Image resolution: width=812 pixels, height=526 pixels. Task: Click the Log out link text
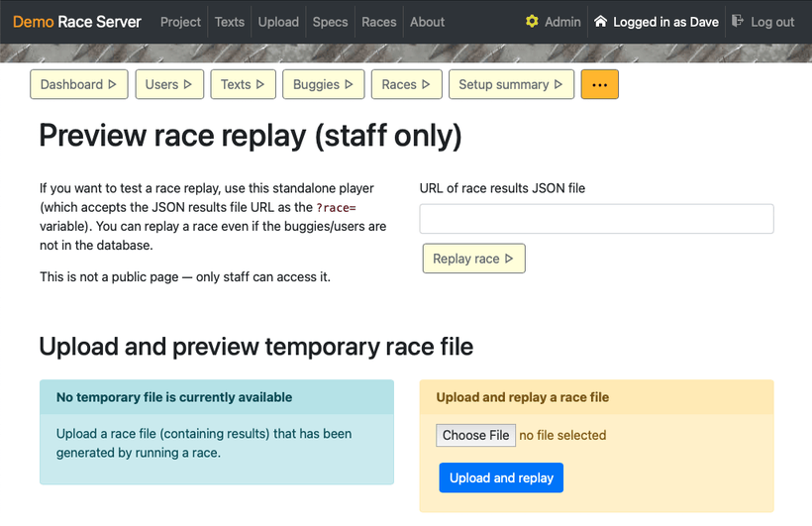coord(772,22)
